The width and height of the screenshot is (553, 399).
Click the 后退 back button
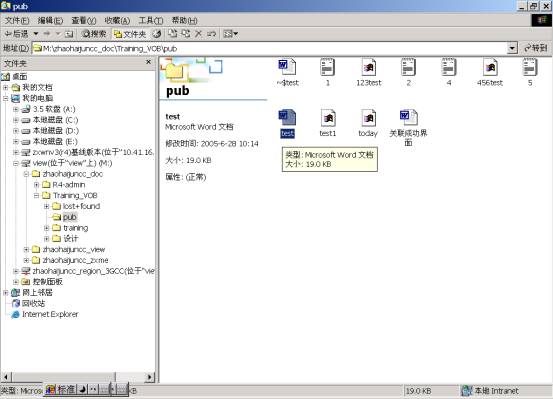[x=17, y=34]
